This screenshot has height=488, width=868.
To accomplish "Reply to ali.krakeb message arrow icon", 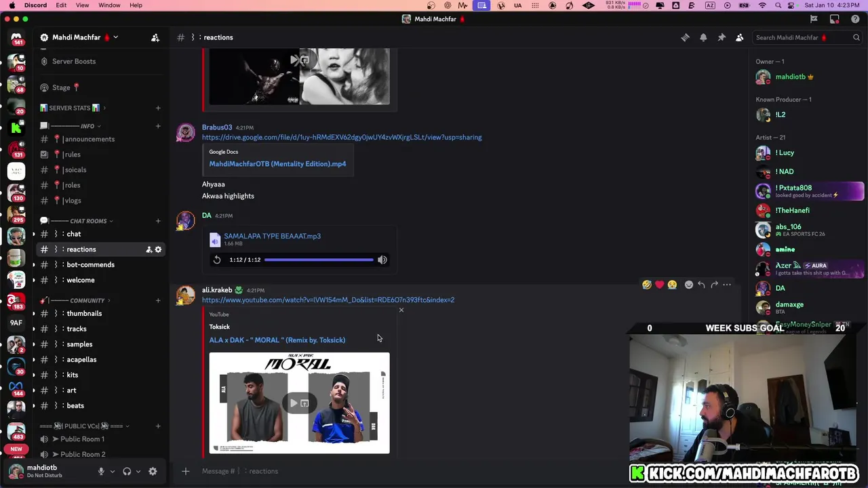I will click(701, 285).
